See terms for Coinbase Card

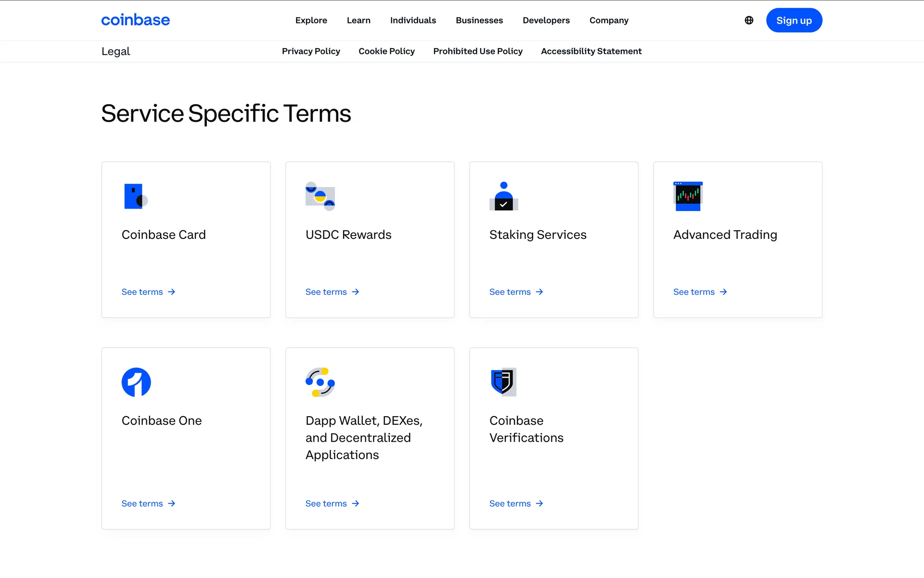(x=148, y=292)
